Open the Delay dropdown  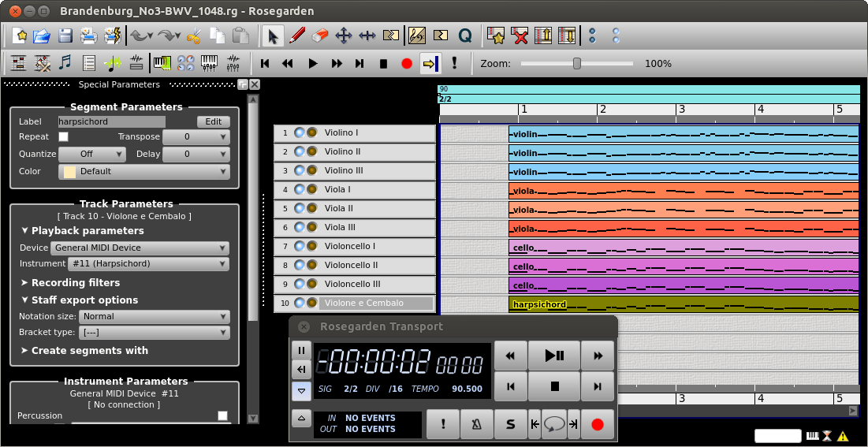tap(196, 154)
